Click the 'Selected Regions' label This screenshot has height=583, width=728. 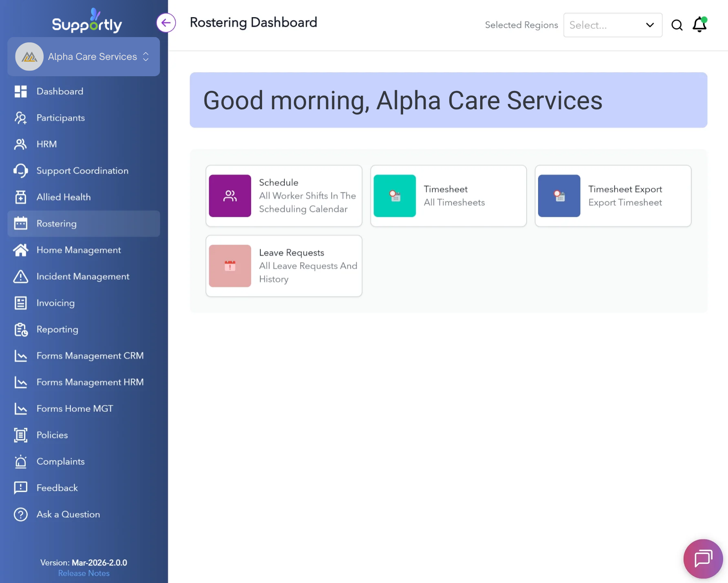pos(521,25)
